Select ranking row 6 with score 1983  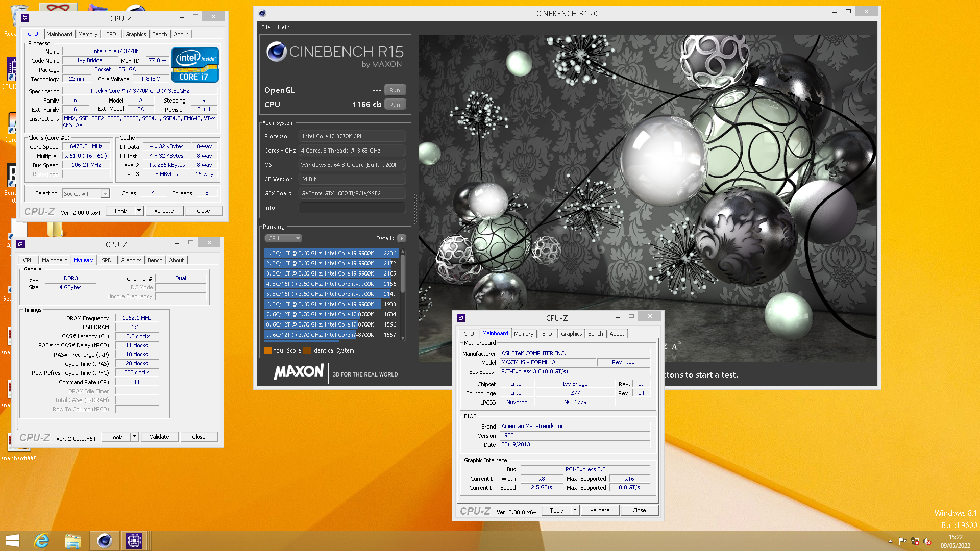click(x=331, y=304)
